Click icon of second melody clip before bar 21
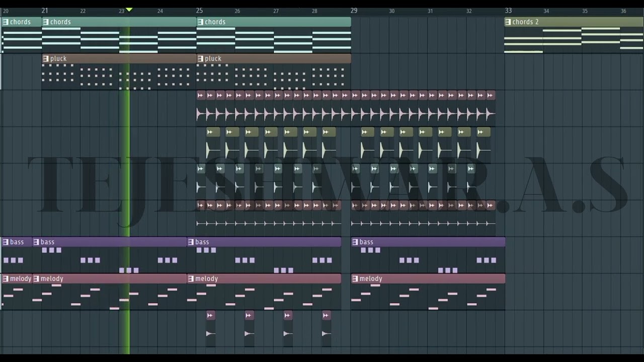The image size is (644, 362). click(36, 279)
